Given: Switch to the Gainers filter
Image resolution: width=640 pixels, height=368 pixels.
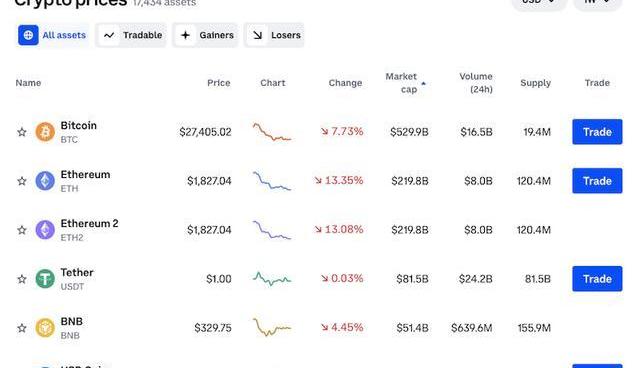Looking at the screenshot, I should pos(205,35).
